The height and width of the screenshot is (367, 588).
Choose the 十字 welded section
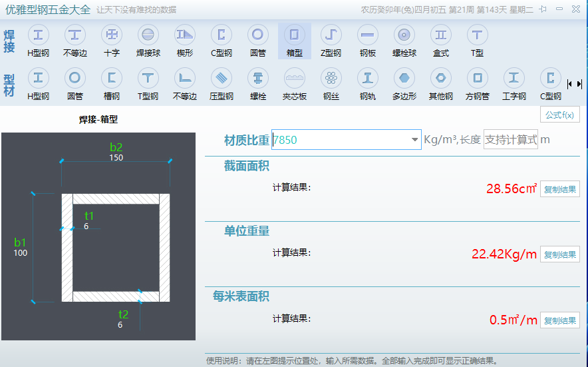(x=112, y=41)
